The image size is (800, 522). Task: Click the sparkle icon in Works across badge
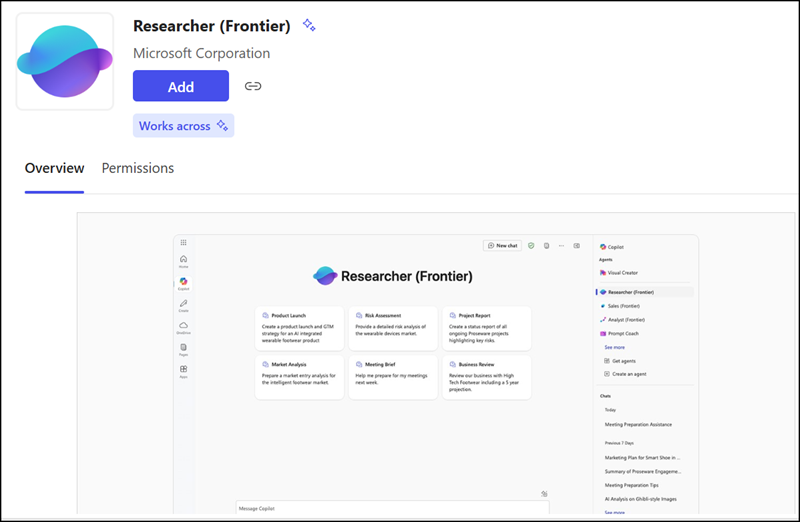222,125
